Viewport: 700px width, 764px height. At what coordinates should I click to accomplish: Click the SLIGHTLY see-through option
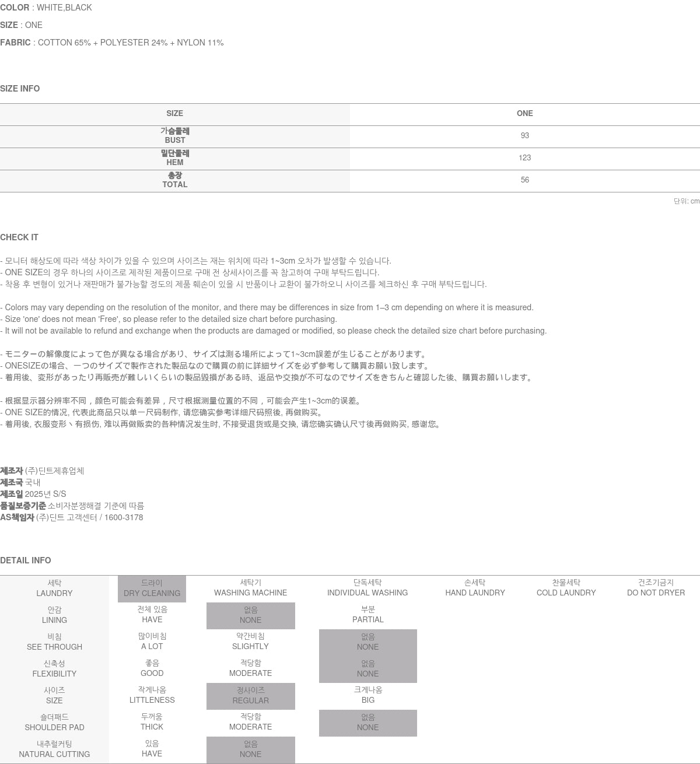click(250, 642)
